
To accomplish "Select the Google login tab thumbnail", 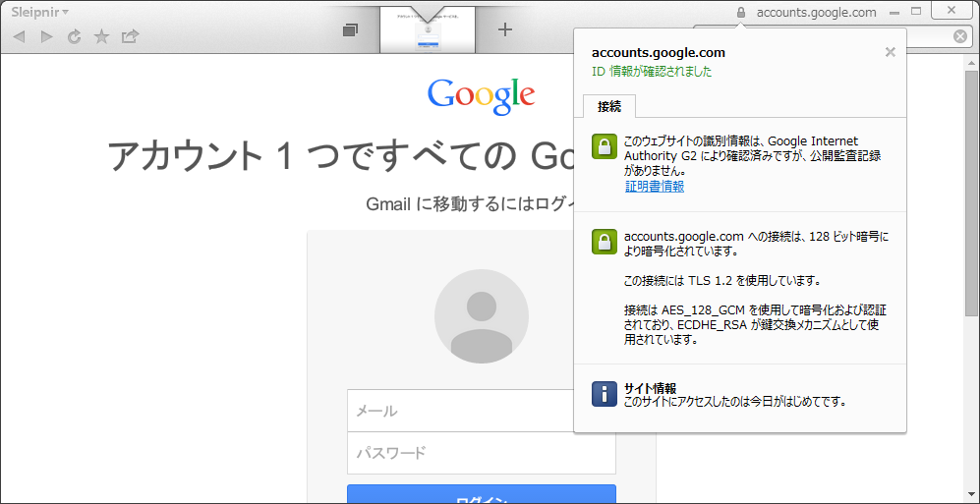I will [428, 29].
